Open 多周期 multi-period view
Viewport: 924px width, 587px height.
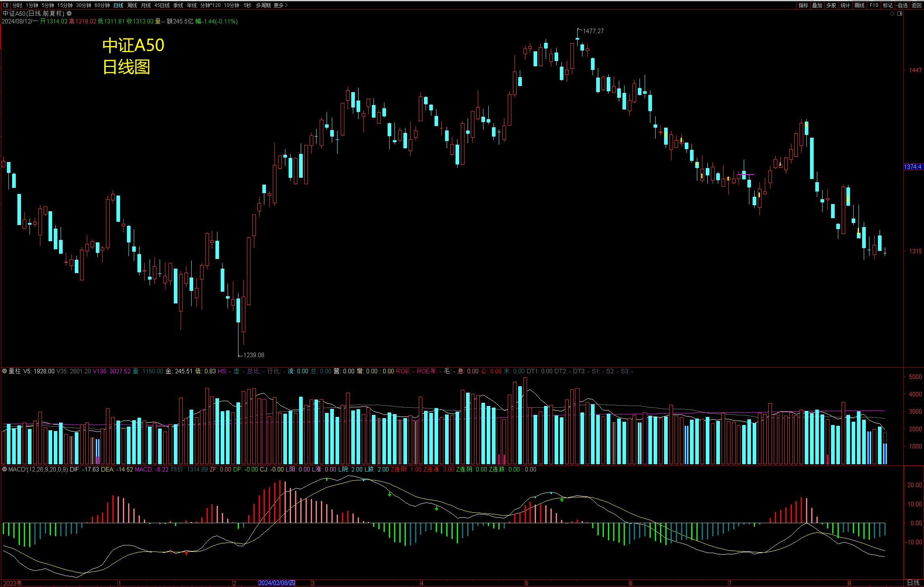[x=263, y=5]
